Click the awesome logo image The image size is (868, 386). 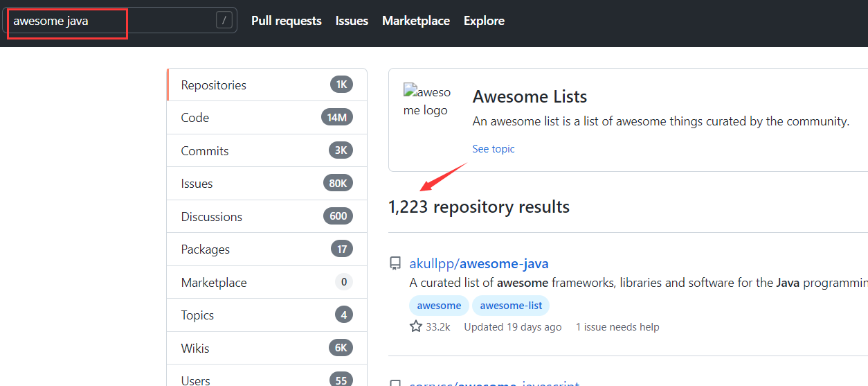click(427, 101)
